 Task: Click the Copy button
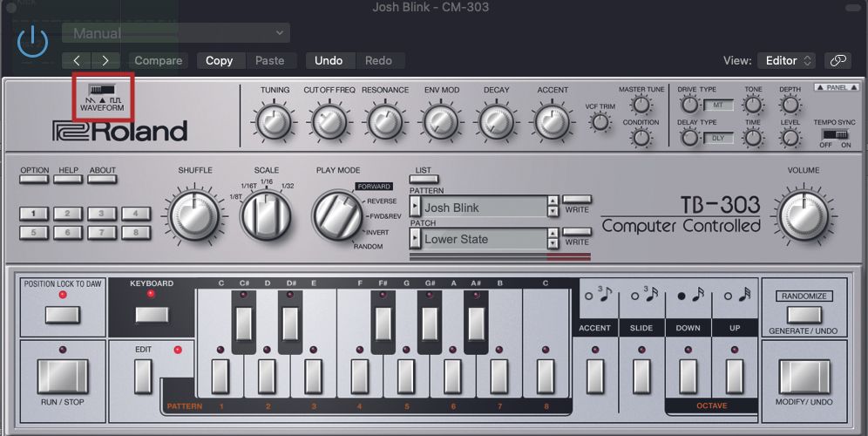pos(220,60)
